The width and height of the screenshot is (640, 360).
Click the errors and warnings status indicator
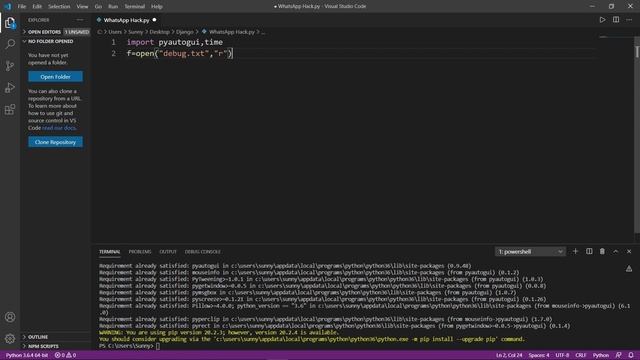65,355
